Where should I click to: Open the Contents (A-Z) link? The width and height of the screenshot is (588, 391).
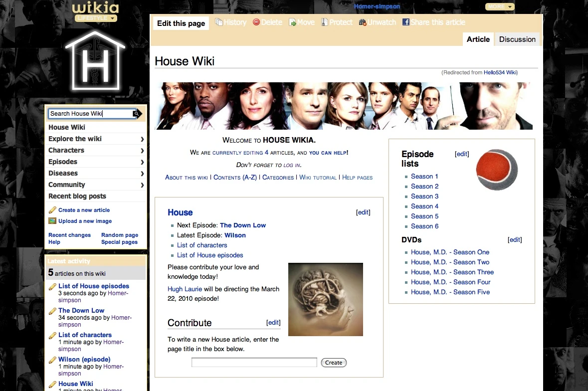(235, 178)
